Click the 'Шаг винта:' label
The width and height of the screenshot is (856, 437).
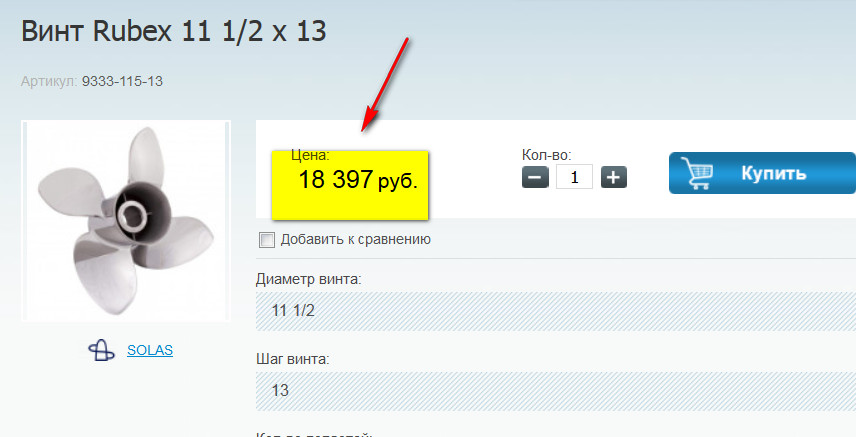293,358
